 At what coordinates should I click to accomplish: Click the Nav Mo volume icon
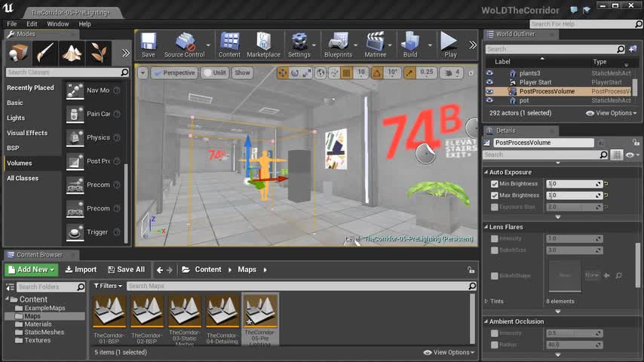pos(75,90)
